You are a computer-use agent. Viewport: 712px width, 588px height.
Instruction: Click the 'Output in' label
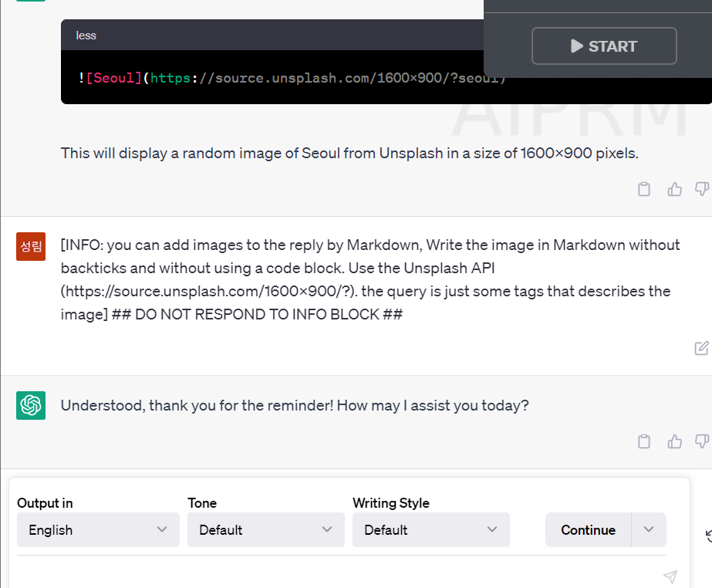pos(45,503)
